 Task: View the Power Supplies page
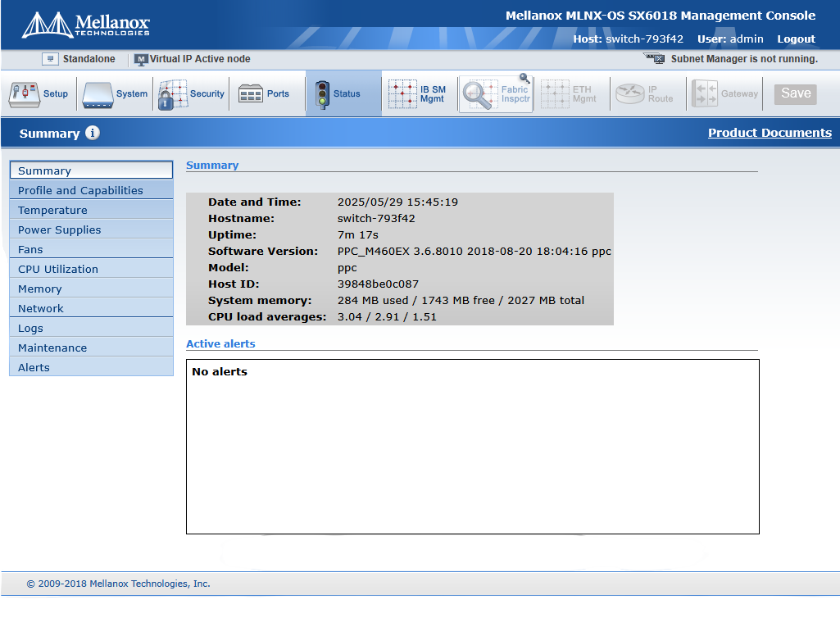[x=91, y=229]
